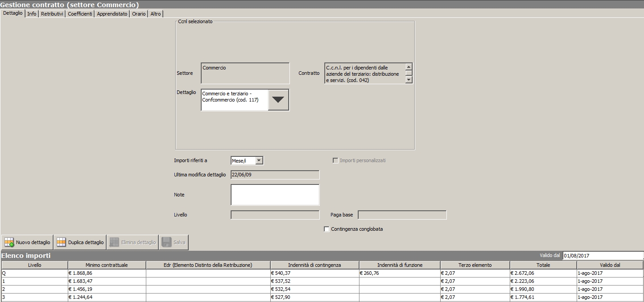Screen dimensions: 644x302
Task: Click the Elimina dettaglio icon
Action: (x=114, y=242)
